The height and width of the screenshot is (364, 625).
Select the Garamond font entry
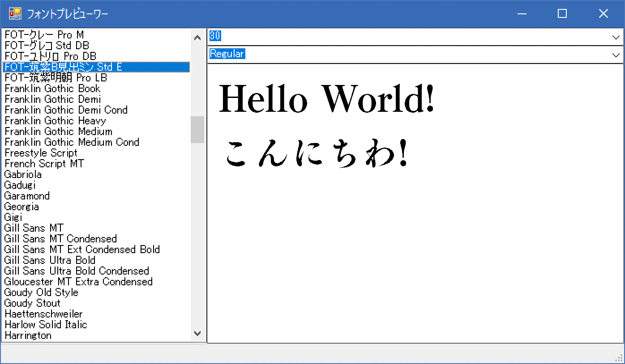(27, 196)
